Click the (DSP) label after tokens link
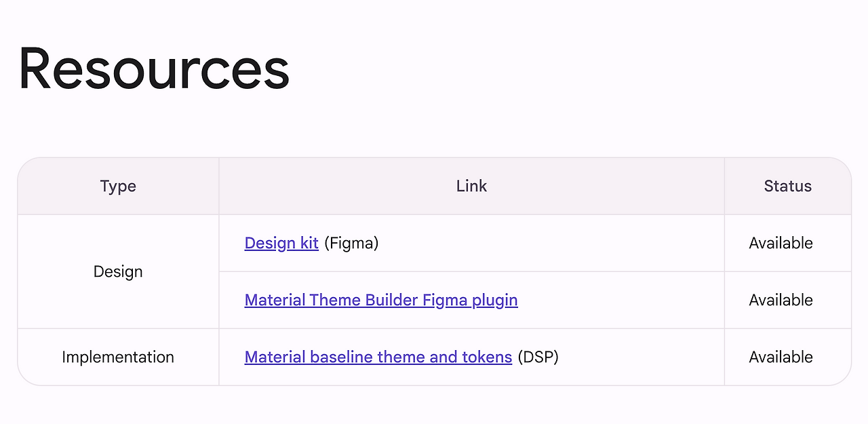 coord(538,357)
